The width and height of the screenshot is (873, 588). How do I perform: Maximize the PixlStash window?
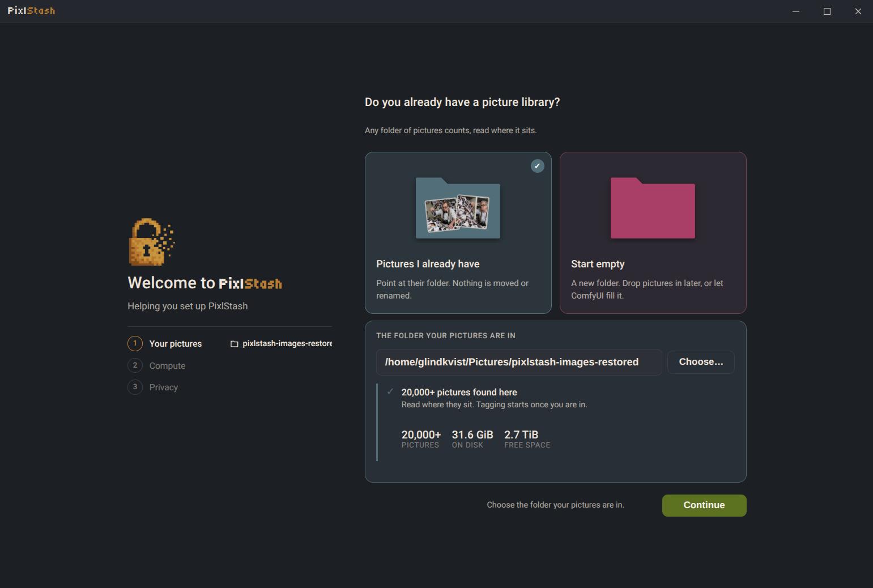coord(827,11)
